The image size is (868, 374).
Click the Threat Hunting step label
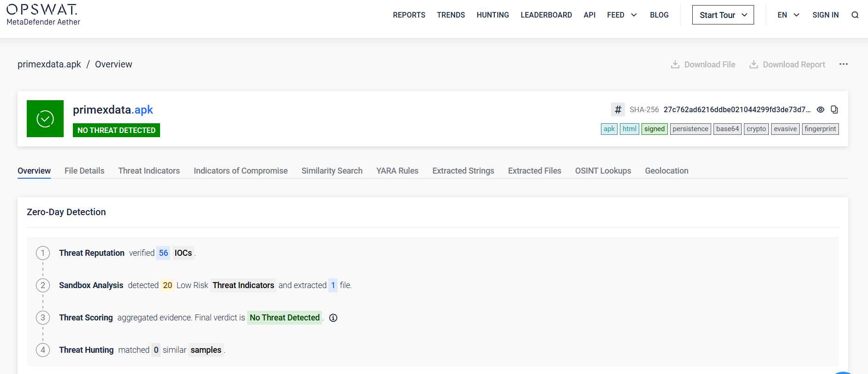pyautogui.click(x=86, y=350)
